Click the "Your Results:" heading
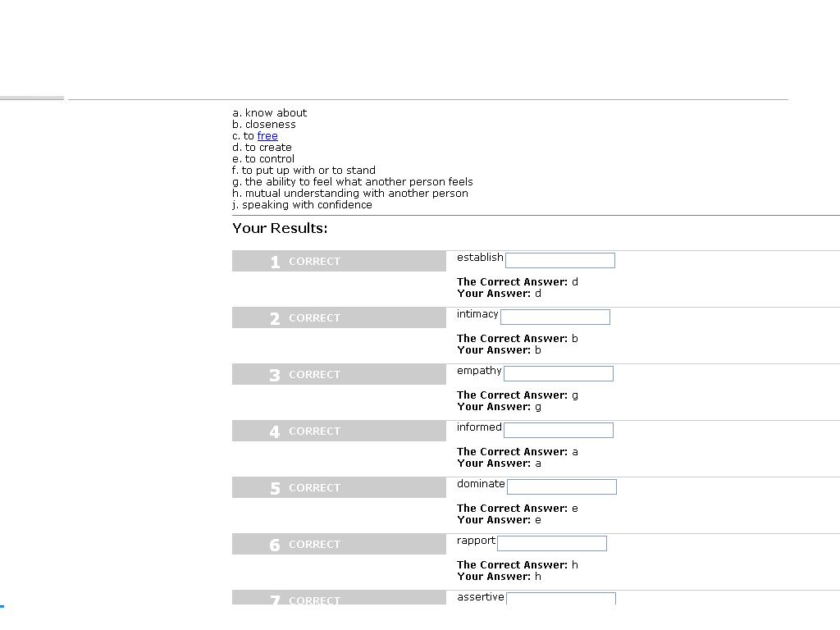Screen dimensions: 840x630 pyautogui.click(x=280, y=228)
